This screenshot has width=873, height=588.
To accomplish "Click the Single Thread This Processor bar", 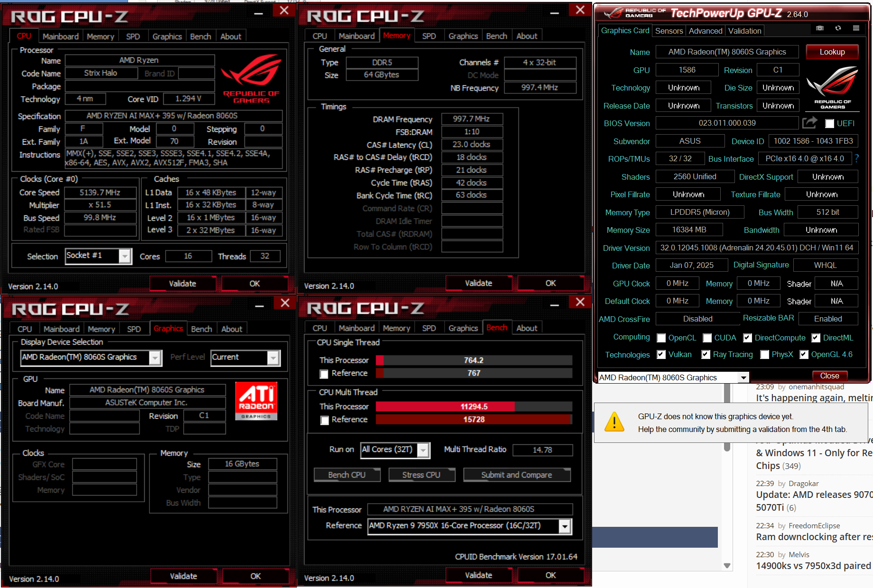I will point(474,360).
